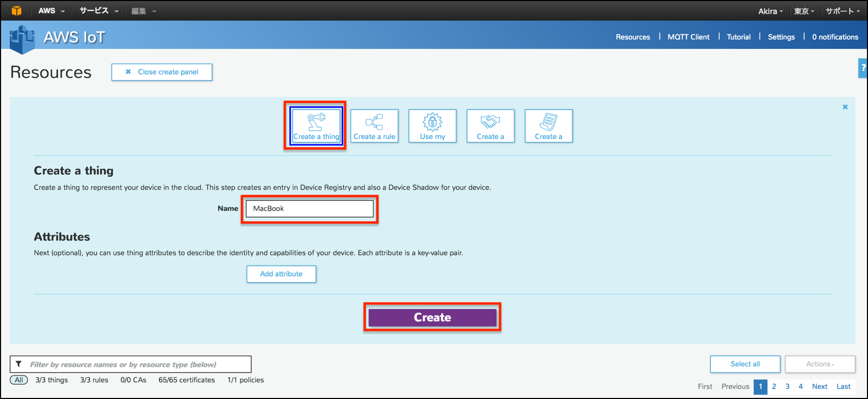The width and height of the screenshot is (868, 399).
Task: Jump to the Last page
Action: coord(844,386)
